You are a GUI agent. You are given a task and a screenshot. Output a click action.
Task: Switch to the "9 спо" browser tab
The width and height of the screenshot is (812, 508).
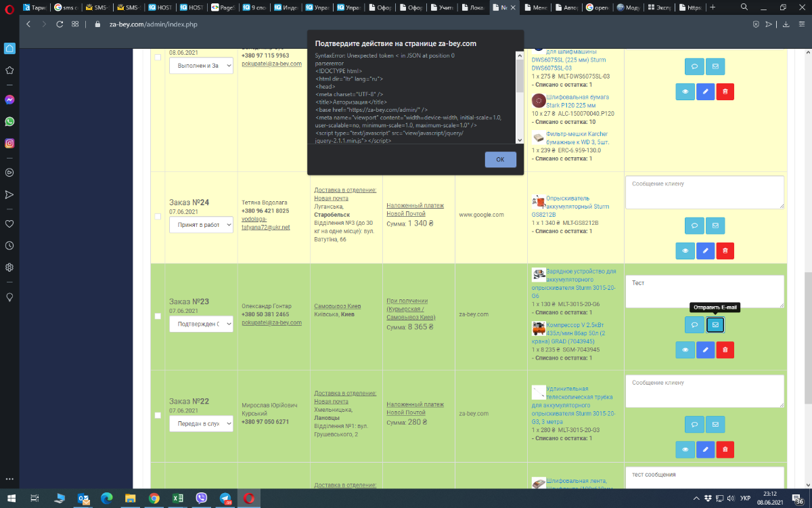pyautogui.click(x=254, y=7)
